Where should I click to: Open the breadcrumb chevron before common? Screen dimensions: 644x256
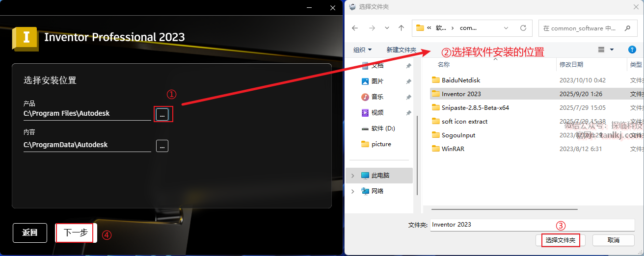tap(453, 28)
